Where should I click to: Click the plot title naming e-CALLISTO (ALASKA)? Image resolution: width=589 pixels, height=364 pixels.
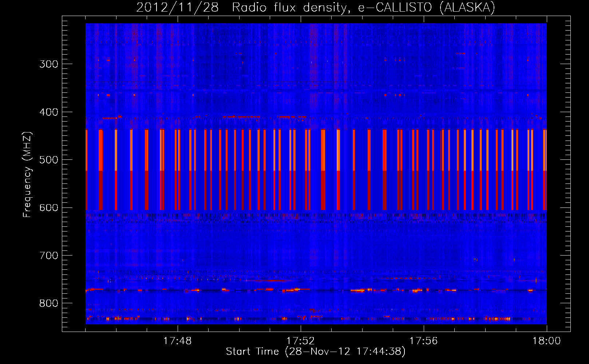tap(316, 7)
